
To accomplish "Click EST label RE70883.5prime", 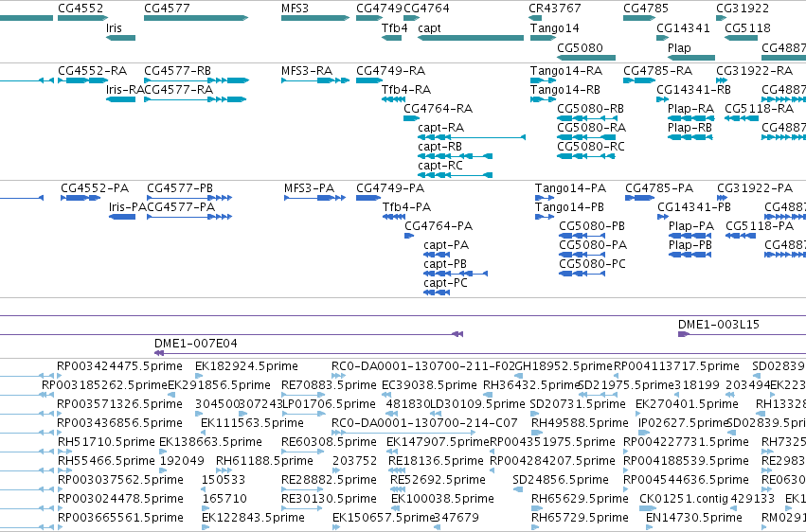I will 329,385.
